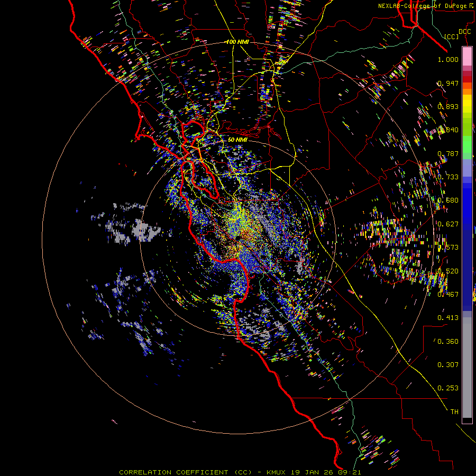The height and width of the screenshot is (476, 476).
Task: Click the 1.000 color scale value
Action: point(448,59)
